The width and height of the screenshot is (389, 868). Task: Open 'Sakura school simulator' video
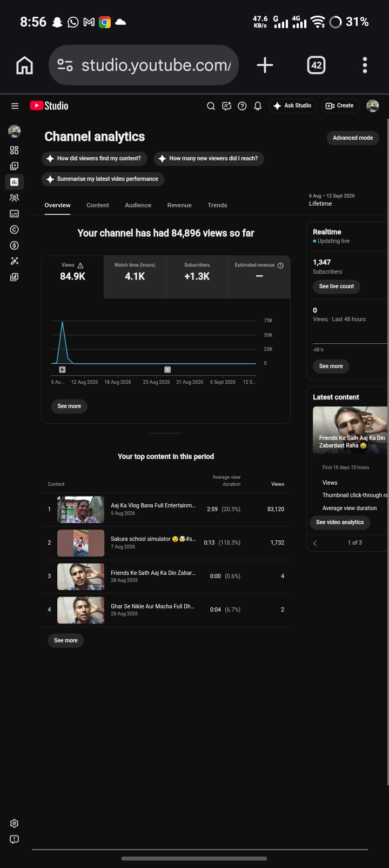coord(153,539)
